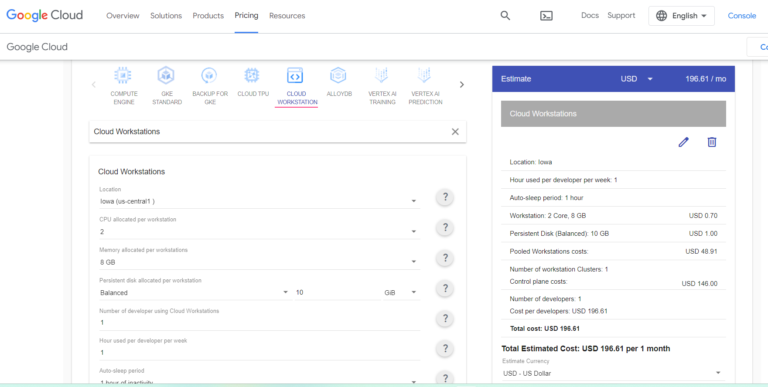
Task: Advance product carousel with right chevron
Action: (x=461, y=85)
